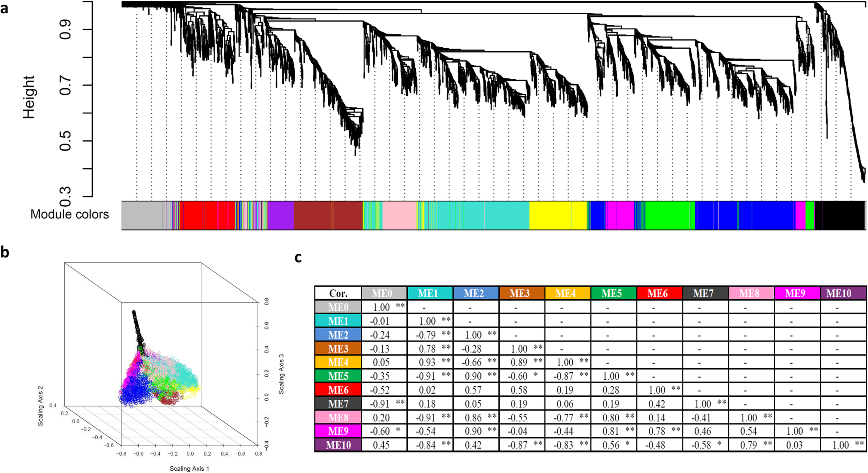Select the ME1 row label
Image resolution: width=868 pixels, height=473 pixels.
pyautogui.click(x=338, y=321)
